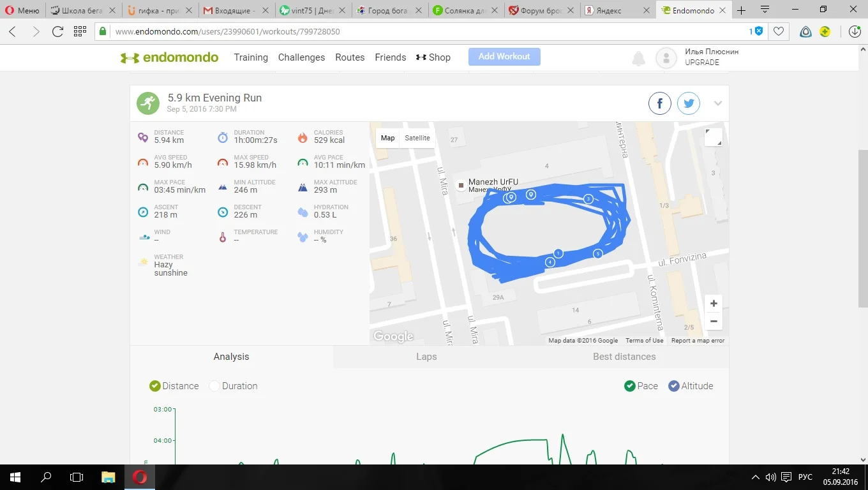Click lap marker 3 on the route
Screen dimensions: 868x490
point(588,199)
